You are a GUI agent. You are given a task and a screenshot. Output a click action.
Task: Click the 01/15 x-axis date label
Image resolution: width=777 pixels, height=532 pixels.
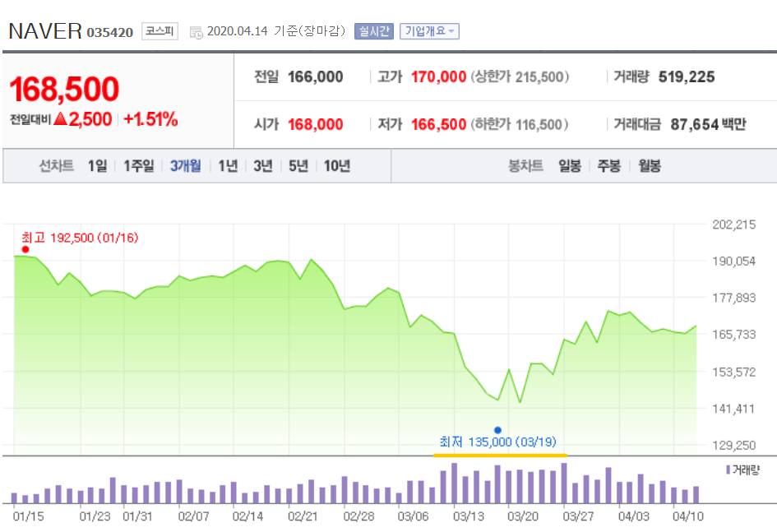pos(28,516)
